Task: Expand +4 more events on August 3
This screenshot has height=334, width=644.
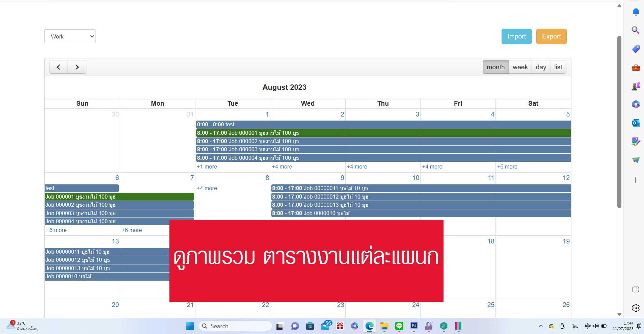Action: point(357,166)
